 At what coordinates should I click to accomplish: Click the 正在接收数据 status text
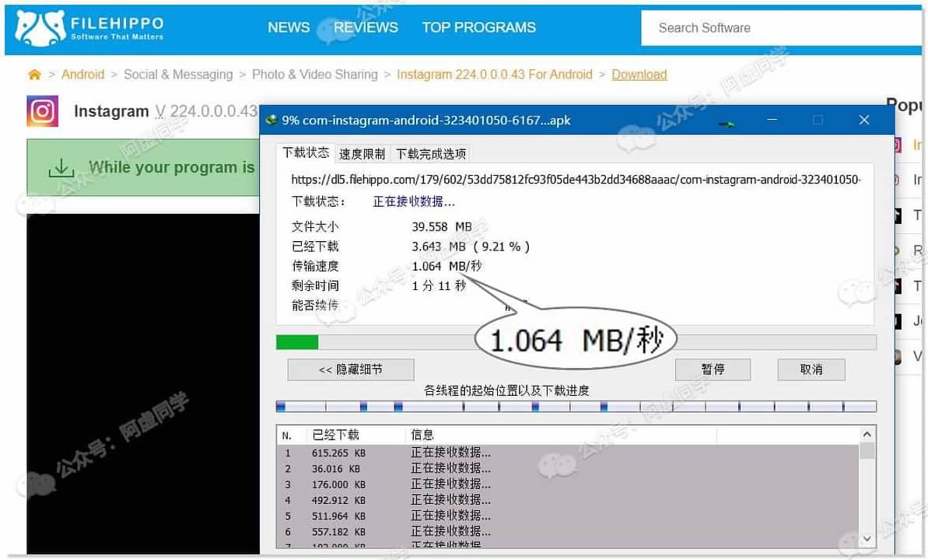414,202
